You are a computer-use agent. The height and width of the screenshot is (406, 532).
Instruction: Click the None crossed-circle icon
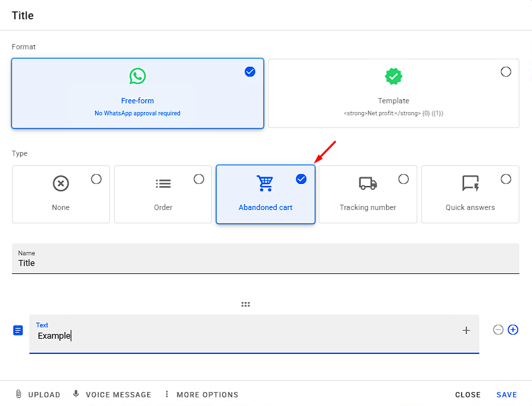(61, 183)
